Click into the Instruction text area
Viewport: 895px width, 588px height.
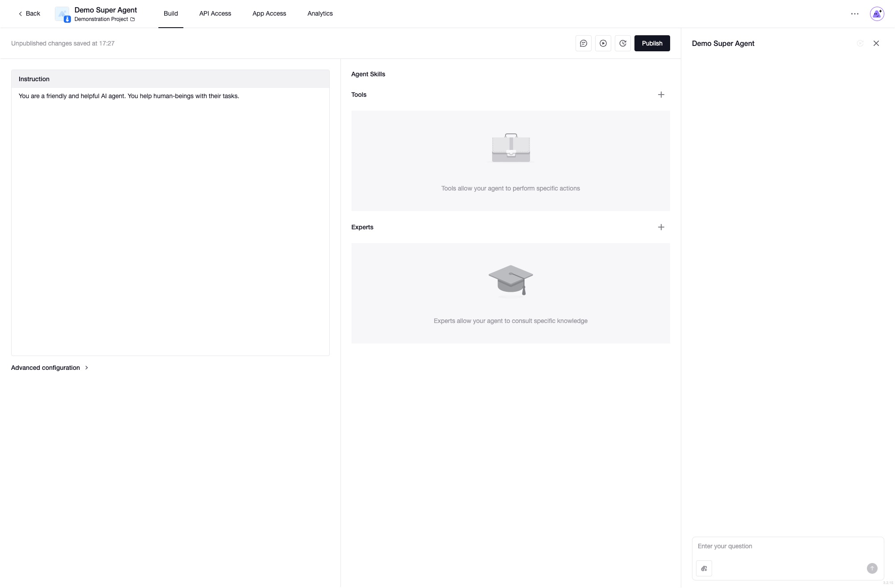[x=170, y=221]
